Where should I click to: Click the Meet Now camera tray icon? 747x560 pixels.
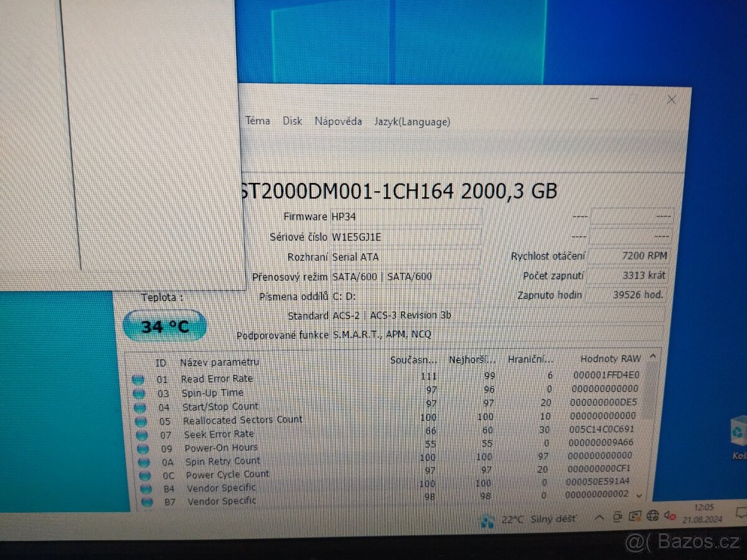[x=617, y=516]
